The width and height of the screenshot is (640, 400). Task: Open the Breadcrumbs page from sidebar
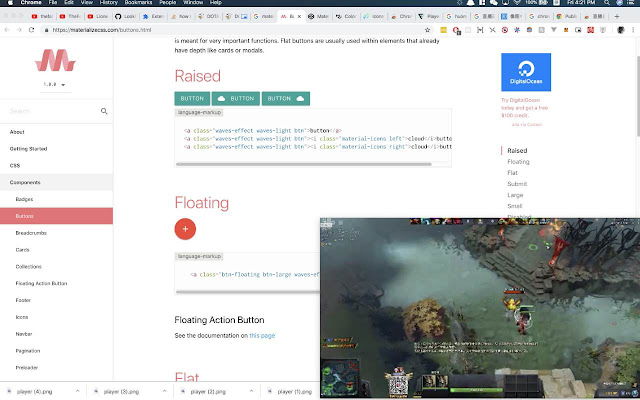point(33,233)
